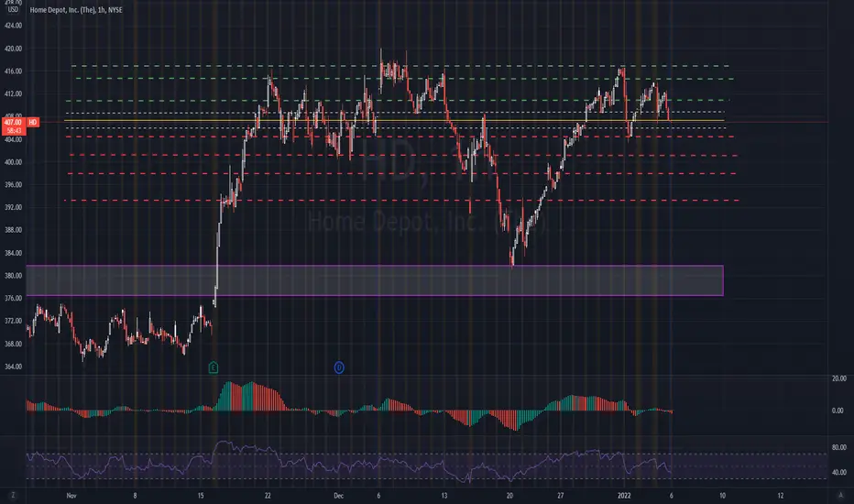Click the 12 date label on time axis
Image resolution: width=854 pixels, height=504 pixels.
click(x=780, y=496)
